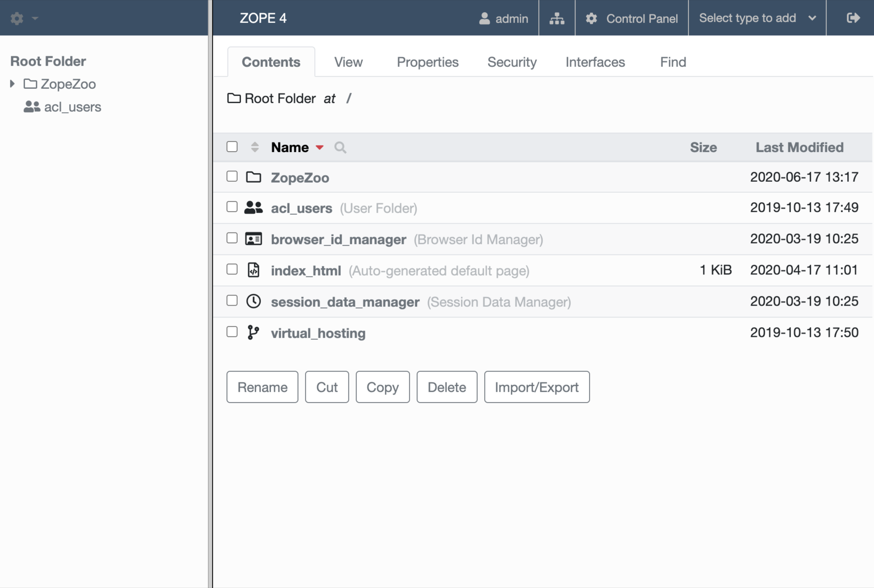Sort by the Size column header
The height and width of the screenshot is (588, 874).
703,147
